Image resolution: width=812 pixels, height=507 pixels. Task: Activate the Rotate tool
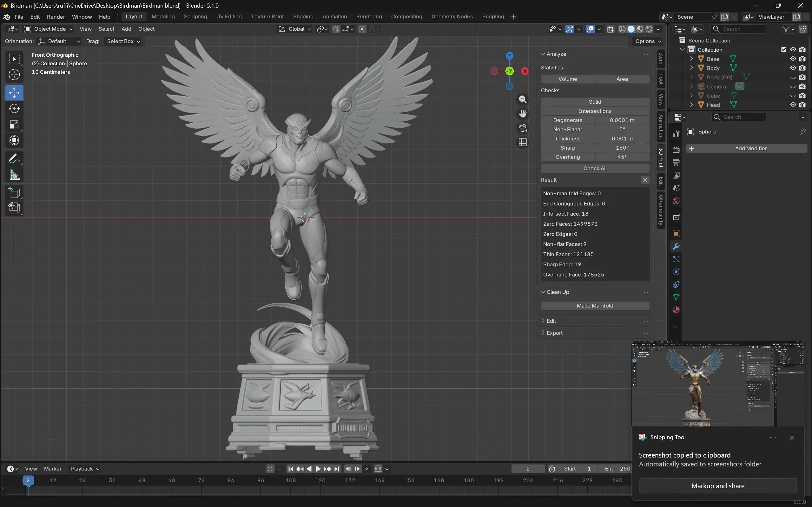(14, 109)
